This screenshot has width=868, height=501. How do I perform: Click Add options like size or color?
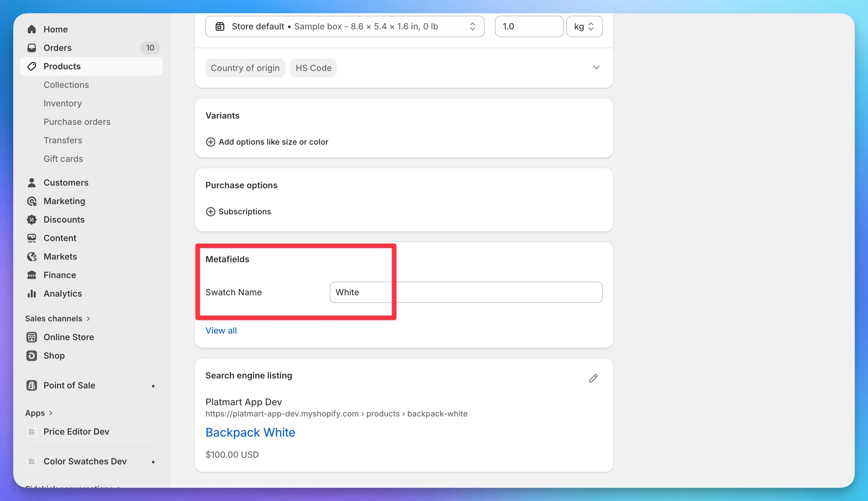click(273, 142)
